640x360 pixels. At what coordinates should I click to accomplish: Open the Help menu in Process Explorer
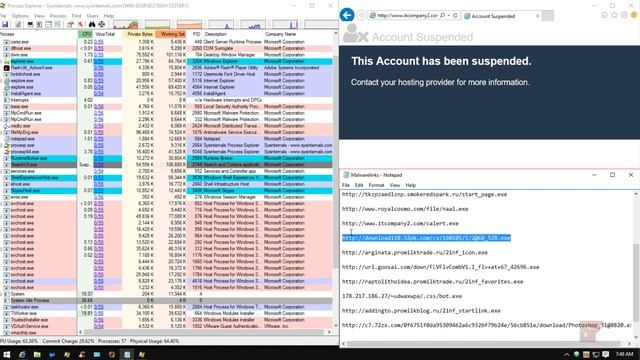pos(109,16)
